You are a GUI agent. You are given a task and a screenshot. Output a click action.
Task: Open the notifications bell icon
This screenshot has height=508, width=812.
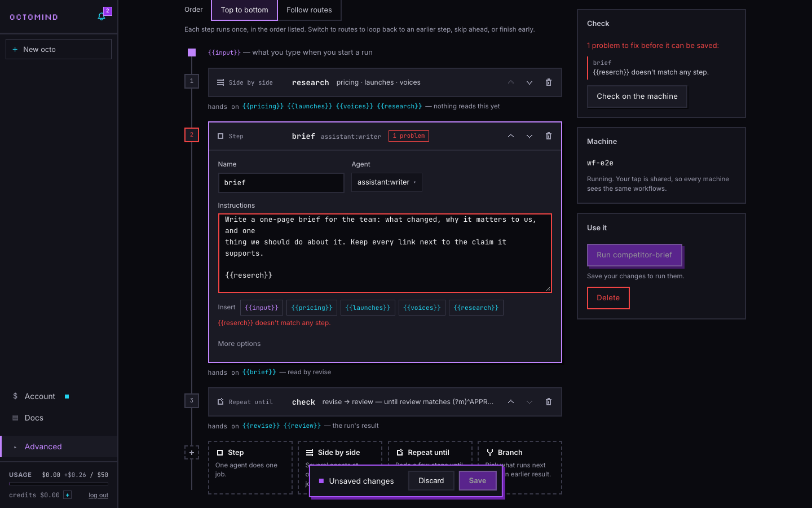tap(101, 16)
